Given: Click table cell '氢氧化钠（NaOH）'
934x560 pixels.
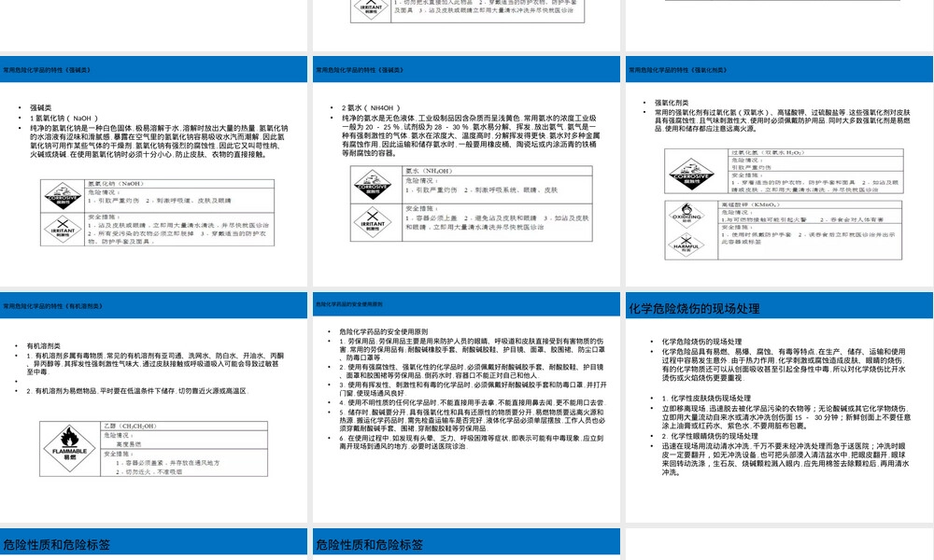Looking at the screenshot, I should tap(116, 184).
